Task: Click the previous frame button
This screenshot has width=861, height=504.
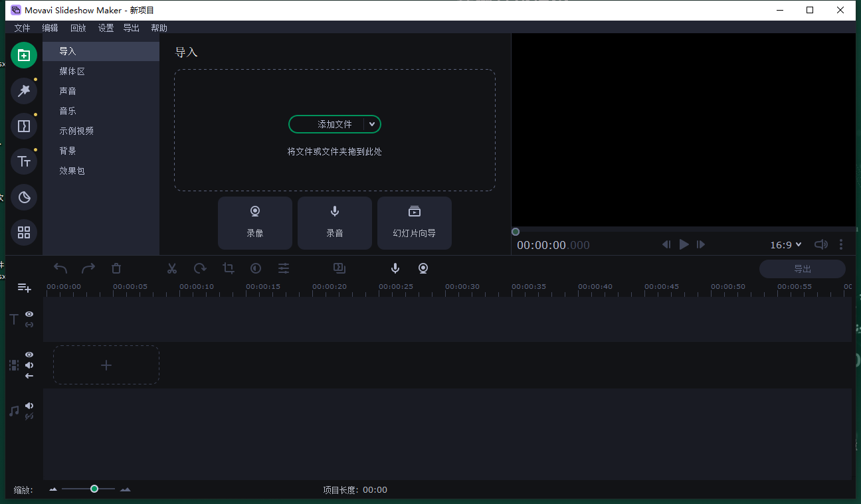Action: click(666, 244)
